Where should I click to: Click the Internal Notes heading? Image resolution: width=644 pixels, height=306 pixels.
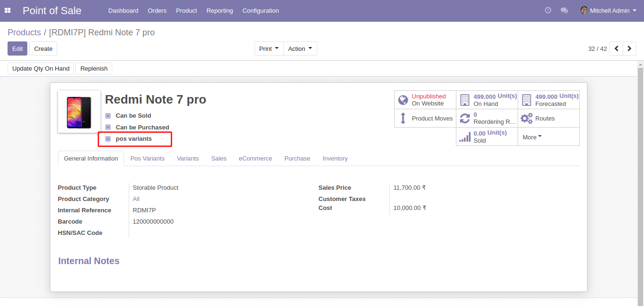pyautogui.click(x=89, y=261)
